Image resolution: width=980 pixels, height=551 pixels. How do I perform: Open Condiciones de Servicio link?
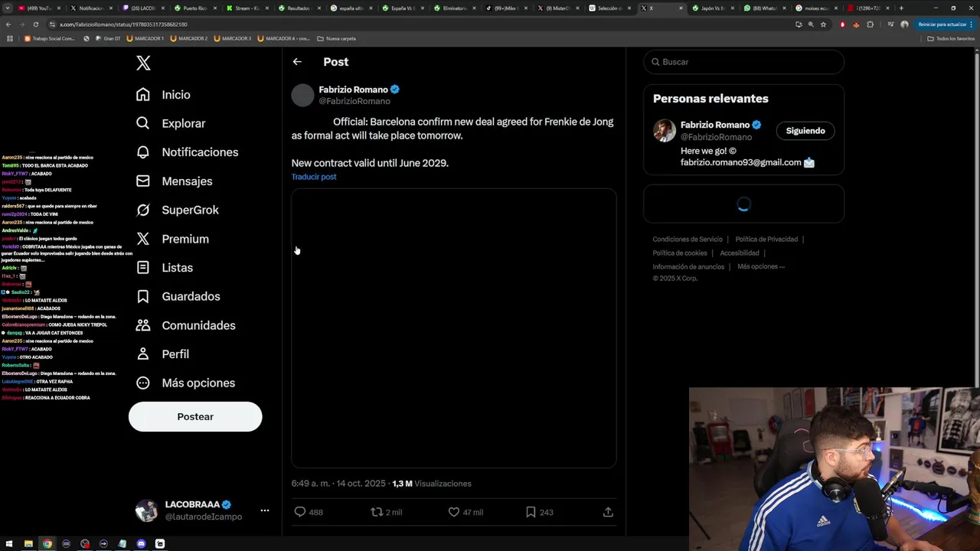(688, 240)
